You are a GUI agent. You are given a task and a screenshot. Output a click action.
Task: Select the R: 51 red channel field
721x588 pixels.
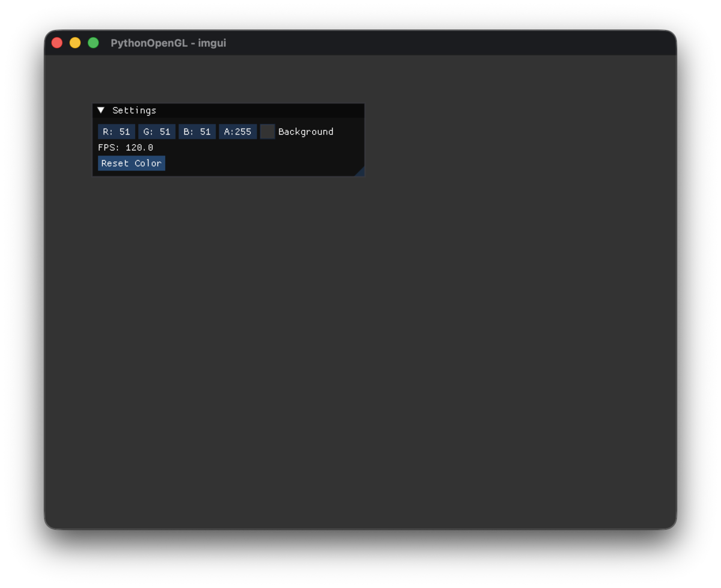pos(116,131)
